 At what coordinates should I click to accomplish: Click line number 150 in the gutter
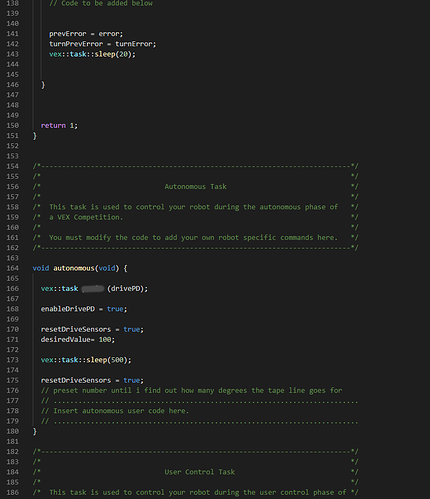point(13,126)
